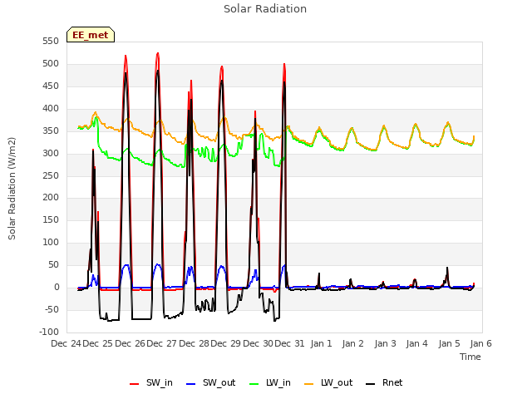
Task: Click the Dec 31 x-axis tick label
Action: (x=290, y=343)
